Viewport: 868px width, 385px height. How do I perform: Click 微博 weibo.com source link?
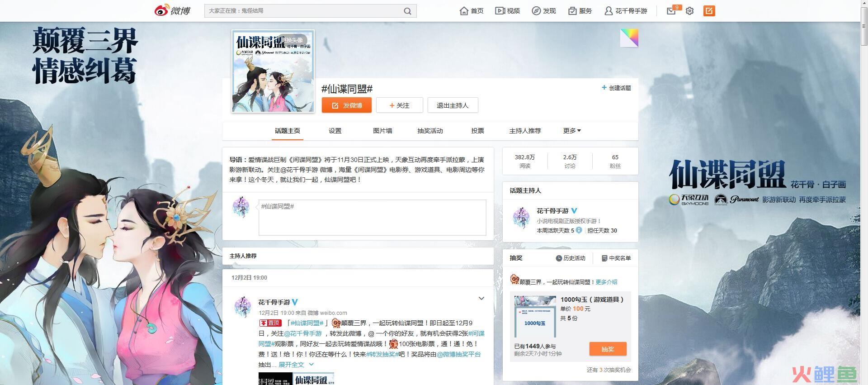[x=327, y=313]
